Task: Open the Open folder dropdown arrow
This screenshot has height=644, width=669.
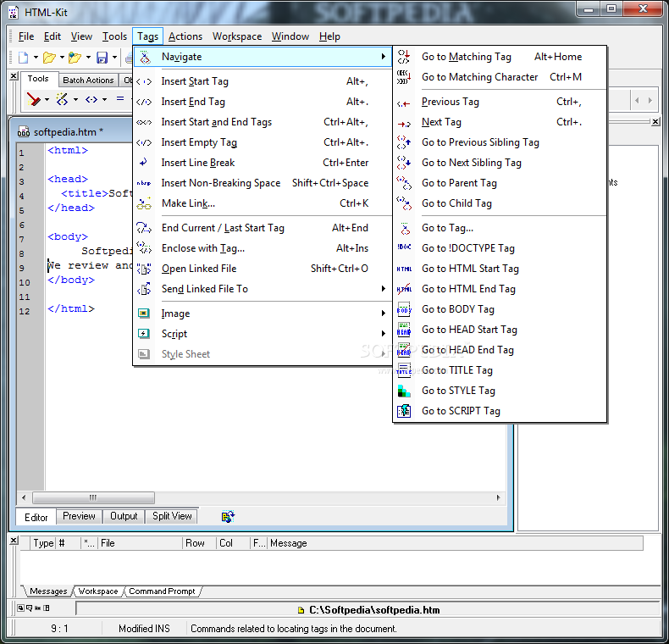Action: [x=62, y=58]
